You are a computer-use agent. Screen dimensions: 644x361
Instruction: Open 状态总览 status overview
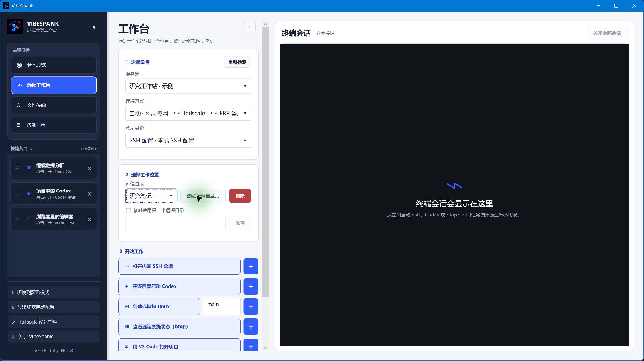click(x=54, y=65)
